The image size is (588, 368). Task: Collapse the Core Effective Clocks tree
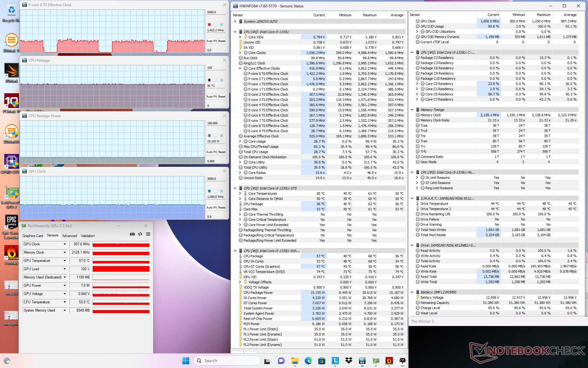coord(240,68)
